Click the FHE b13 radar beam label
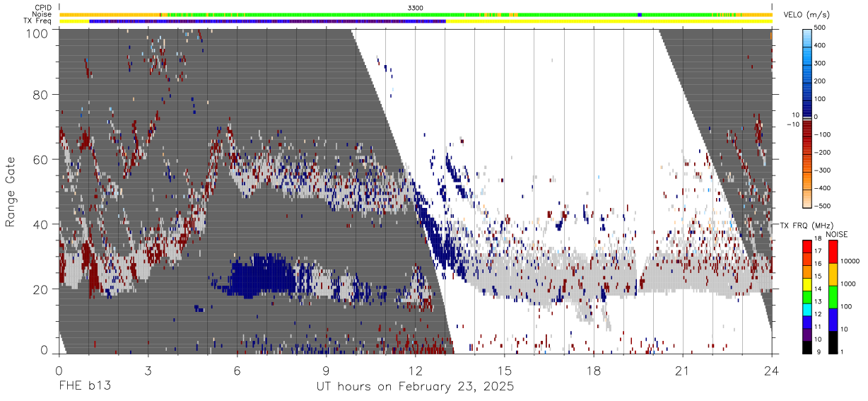The width and height of the screenshot is (868, 401). tap(84, 387)
